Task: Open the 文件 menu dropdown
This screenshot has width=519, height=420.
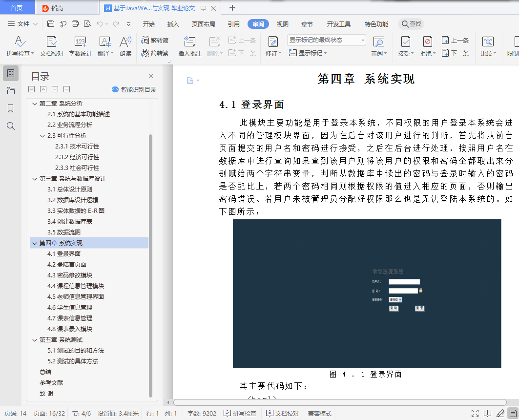Action: (22, 24)
